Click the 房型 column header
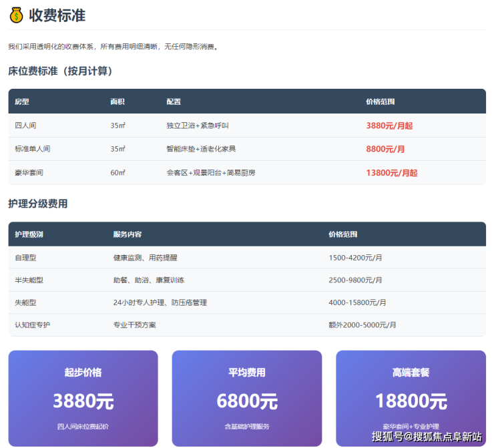Image resolution: width=494 pixels, height=448 pixels. point(22,102)
